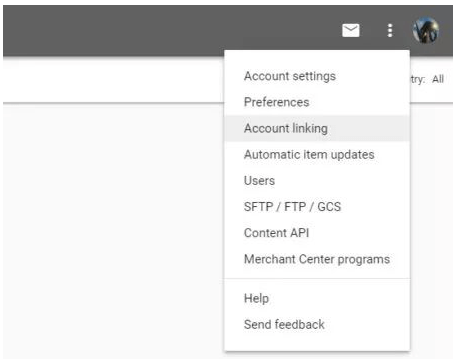Open the mail notifications envelope icon
472x364 pixels.
pos(351,31)
